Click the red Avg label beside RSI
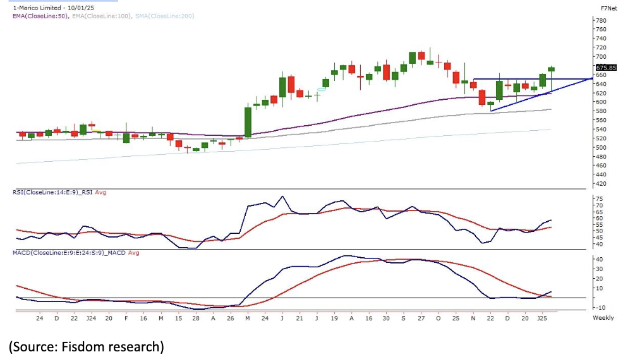Viewport: 623px width, 364px height. [100, 192]
